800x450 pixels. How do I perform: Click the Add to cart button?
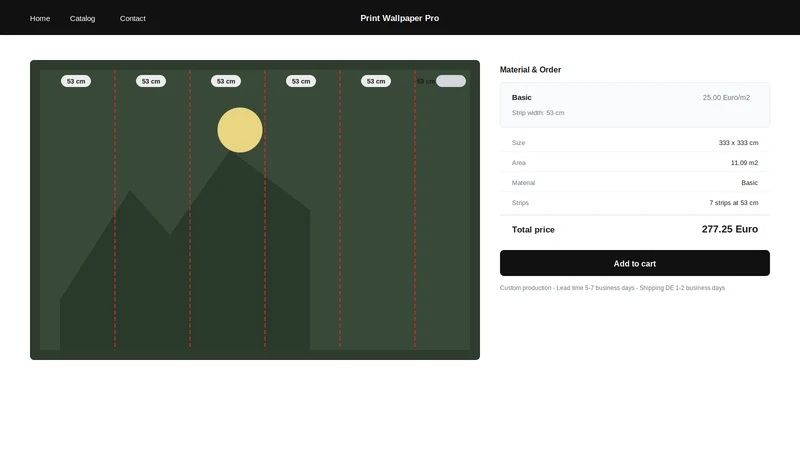635,263
